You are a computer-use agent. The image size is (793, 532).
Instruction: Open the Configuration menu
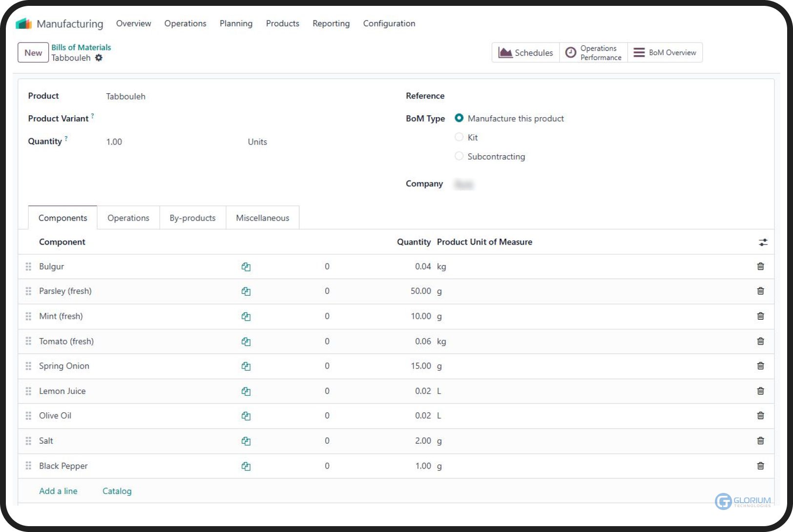pos(389,23)
